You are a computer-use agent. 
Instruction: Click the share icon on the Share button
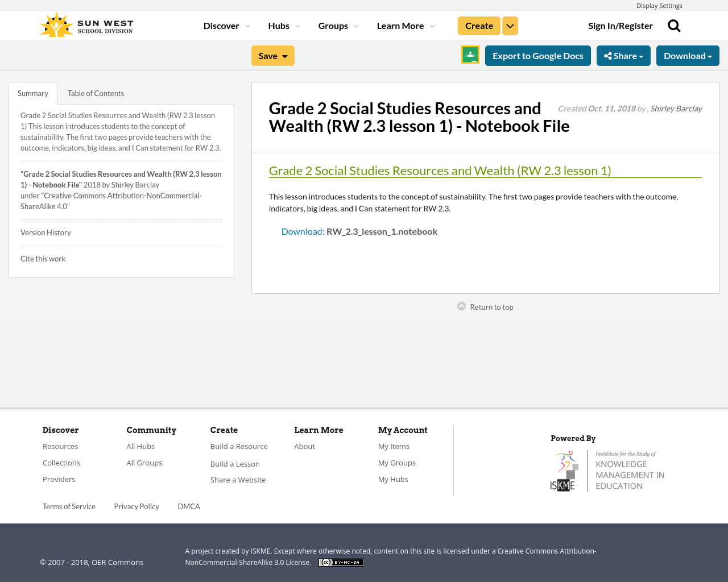pyautogui.click(x=607, y=55)
